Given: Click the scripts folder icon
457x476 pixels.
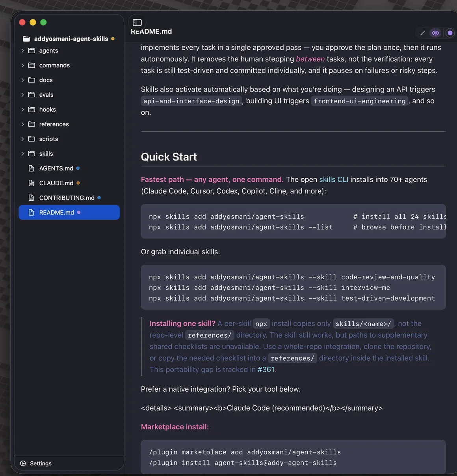Looking at the screenshot, I should [32, 139].
